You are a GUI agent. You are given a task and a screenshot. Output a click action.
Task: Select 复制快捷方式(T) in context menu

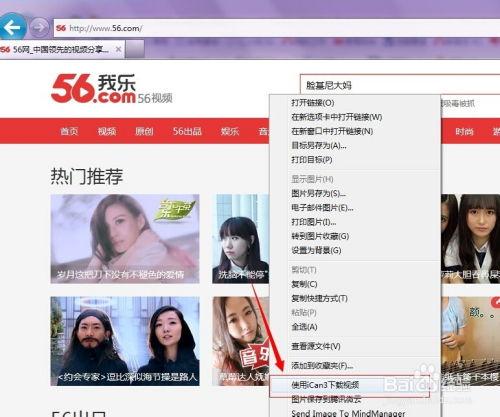tap(355, 298)
